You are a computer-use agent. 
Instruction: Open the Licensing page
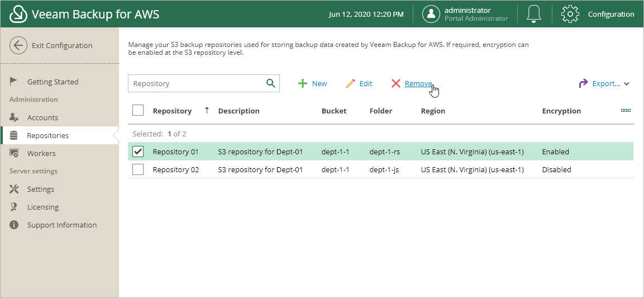tap(42, 207)
